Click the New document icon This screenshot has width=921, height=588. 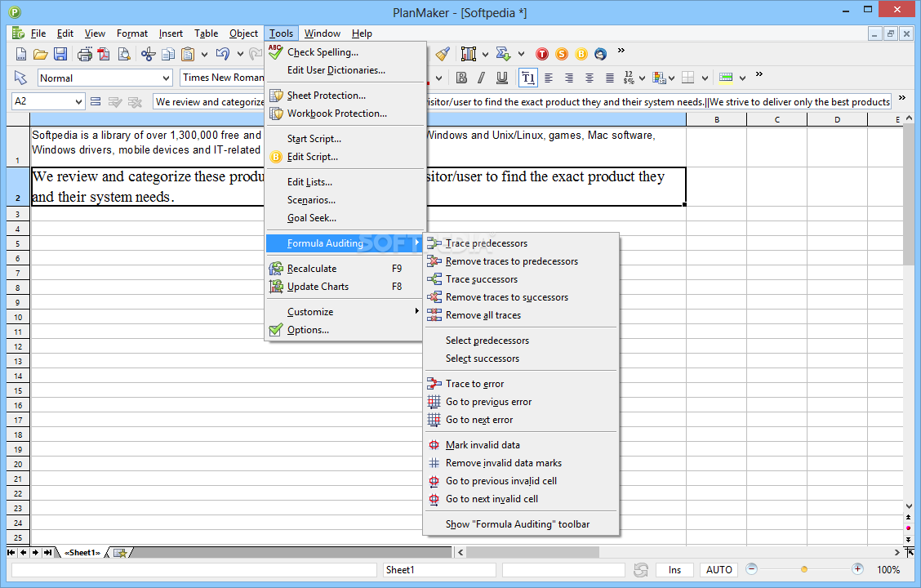coord(21,55)
